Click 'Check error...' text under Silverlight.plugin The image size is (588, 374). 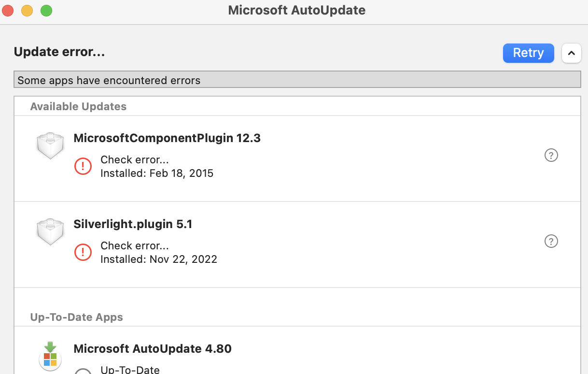pos(134,246)
